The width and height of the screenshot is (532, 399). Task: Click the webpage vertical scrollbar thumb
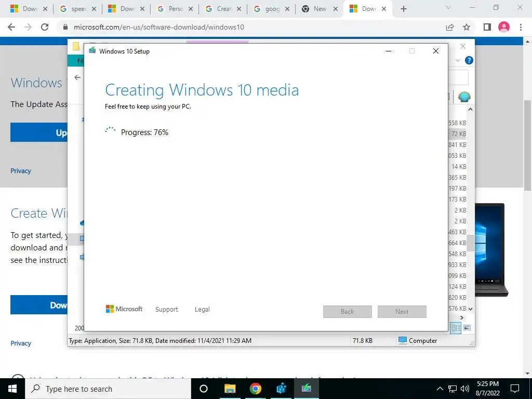pos(528,145)
